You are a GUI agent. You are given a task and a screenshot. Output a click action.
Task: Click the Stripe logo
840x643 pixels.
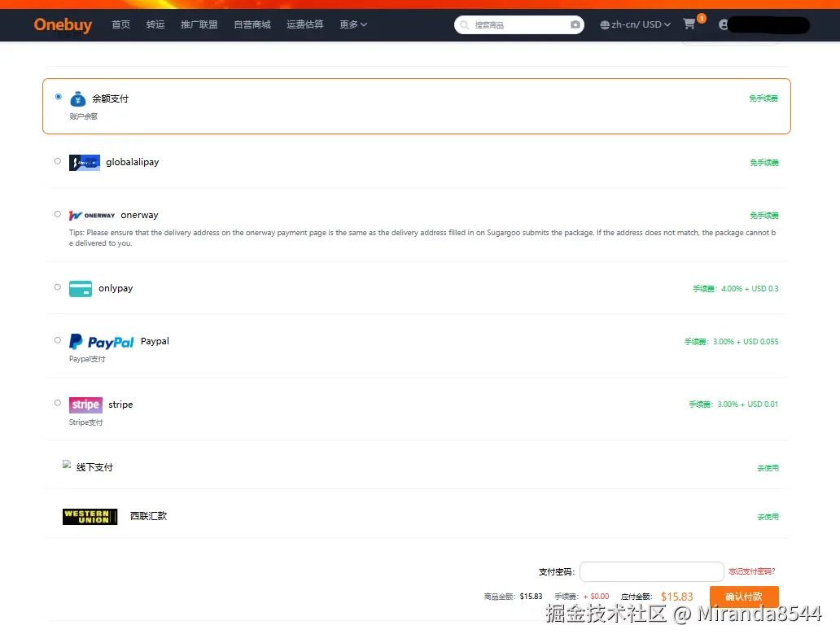[85, 405]
